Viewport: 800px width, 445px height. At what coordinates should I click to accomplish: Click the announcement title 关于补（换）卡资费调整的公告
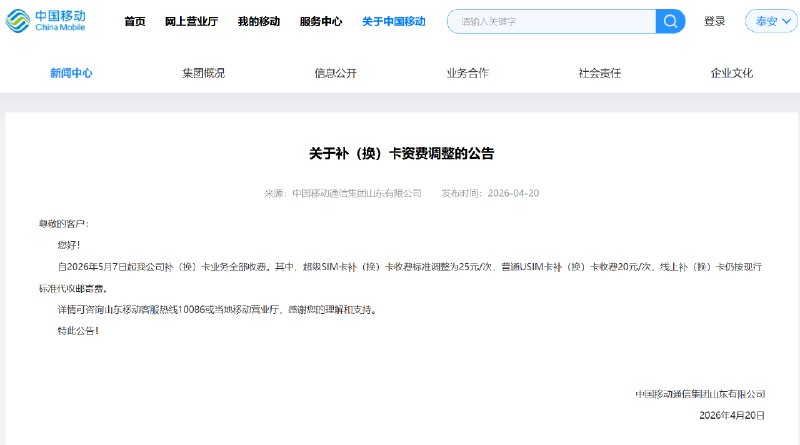(402, 153)
